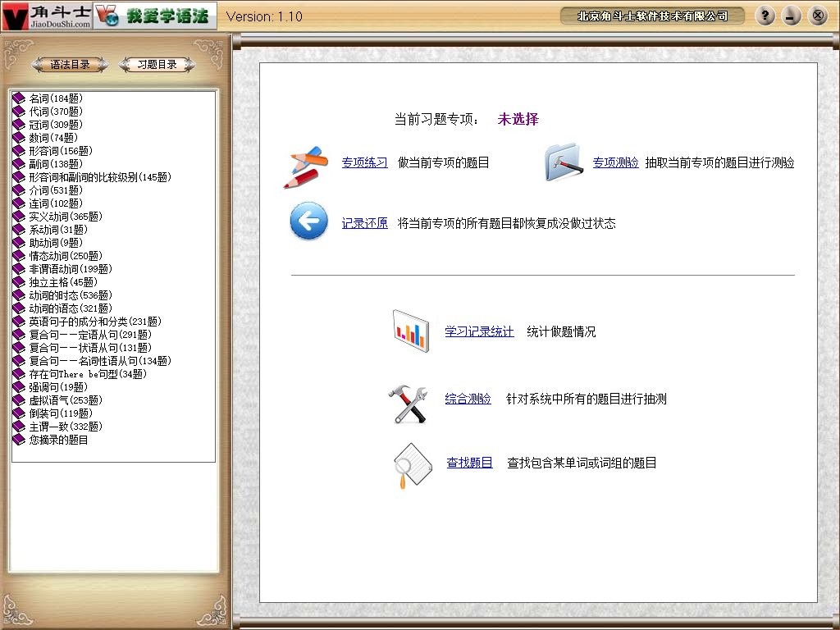Viewport: 840px width, 630px height.
Task: Click the 北京角斗士软件技术有限公司 banner
Action: tap(652, 15)
